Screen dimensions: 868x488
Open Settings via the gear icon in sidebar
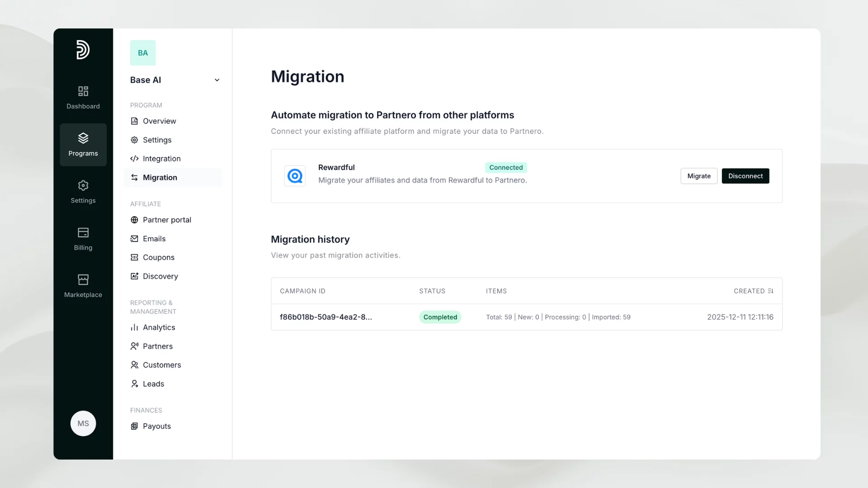coord(83,185)
